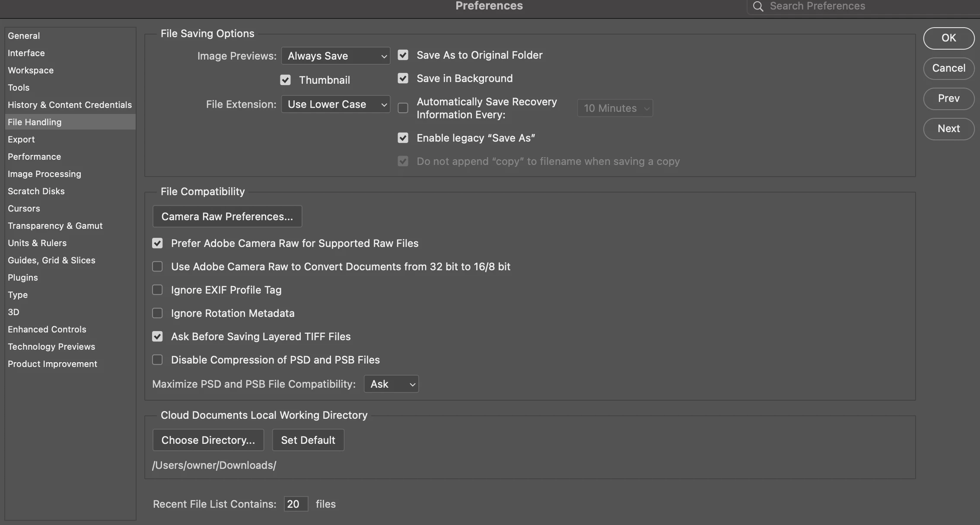Open the Image Previews dropdown
The width and height of the screenshot is (980, 525).
[x=336, y=56]
